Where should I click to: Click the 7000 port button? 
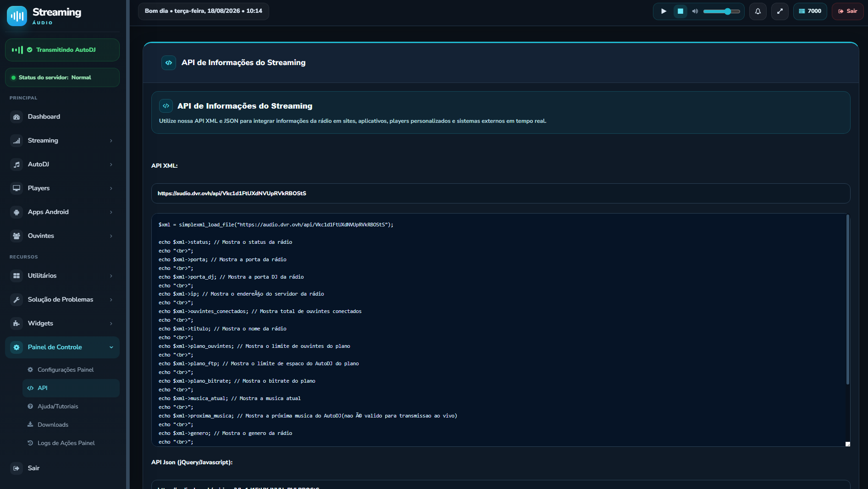point(810,11)
